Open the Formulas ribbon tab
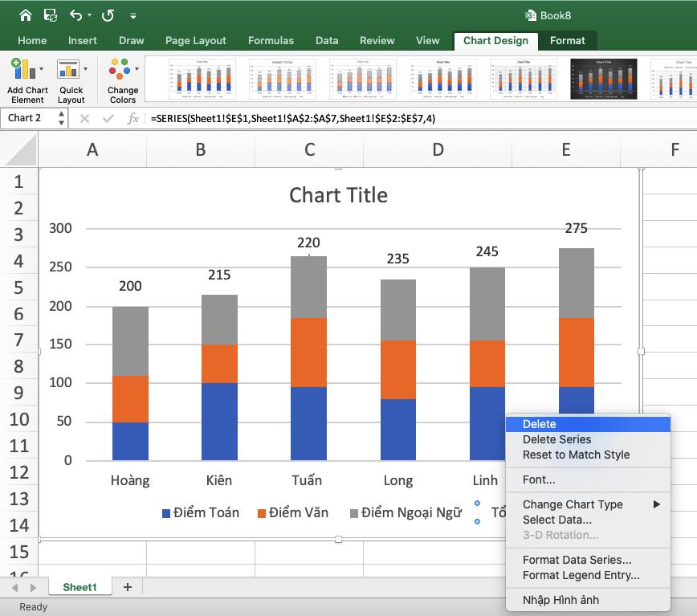 point(271,40)
